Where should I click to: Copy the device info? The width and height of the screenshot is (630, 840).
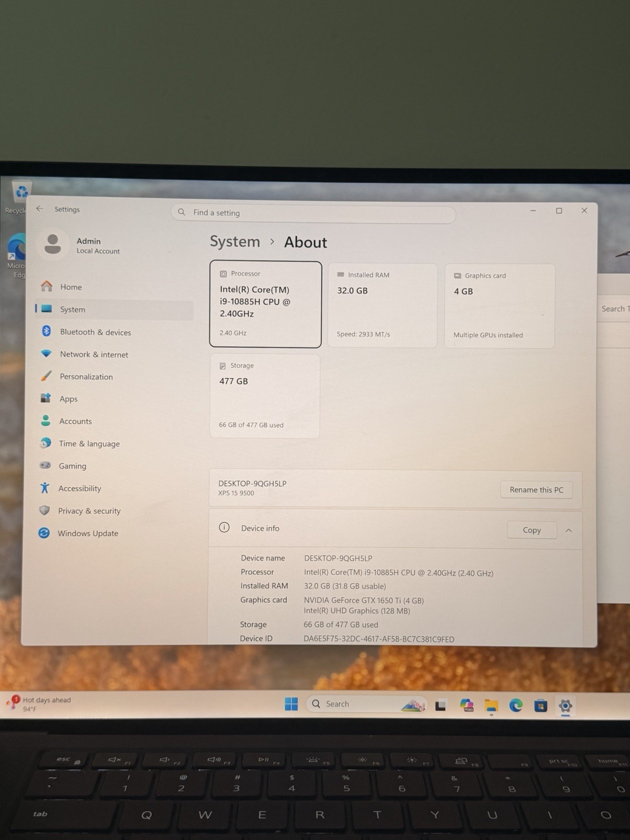click(x=532, y=530)
